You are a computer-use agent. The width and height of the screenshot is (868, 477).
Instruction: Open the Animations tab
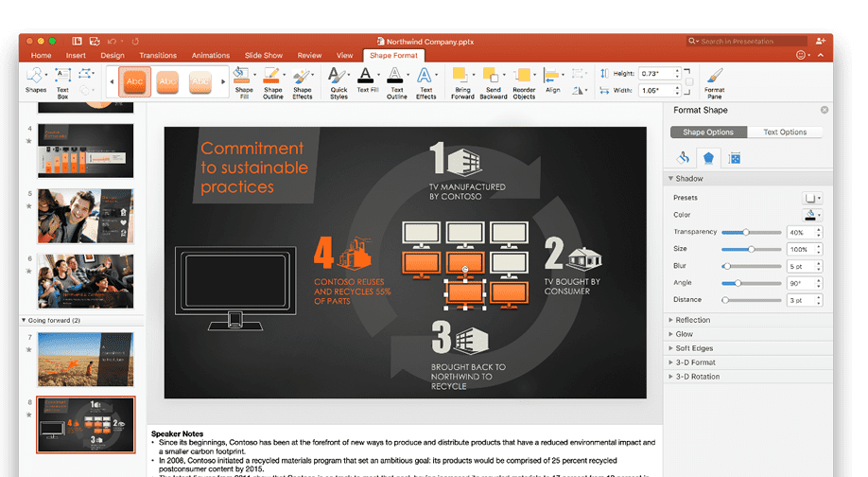tap(210, 56)
